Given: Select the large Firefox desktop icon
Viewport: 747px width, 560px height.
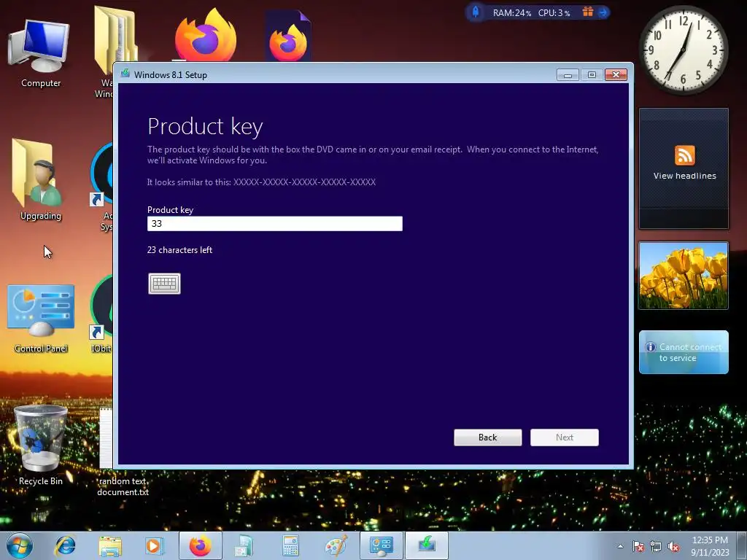Looking at the screenshot, I should 205,36.
